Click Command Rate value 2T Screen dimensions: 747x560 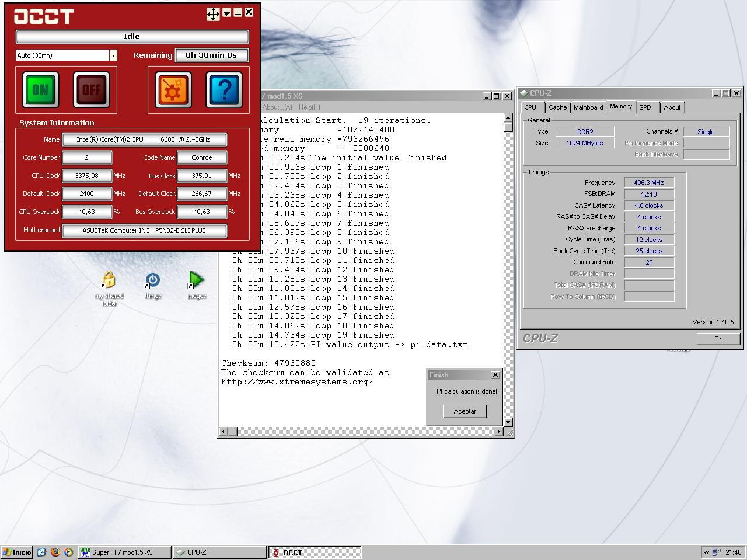(649, 262)
